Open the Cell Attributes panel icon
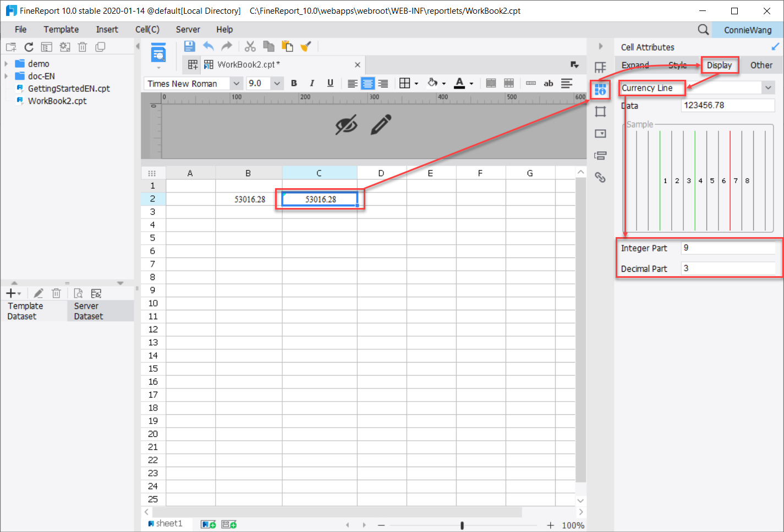 [x=600, y=90]
